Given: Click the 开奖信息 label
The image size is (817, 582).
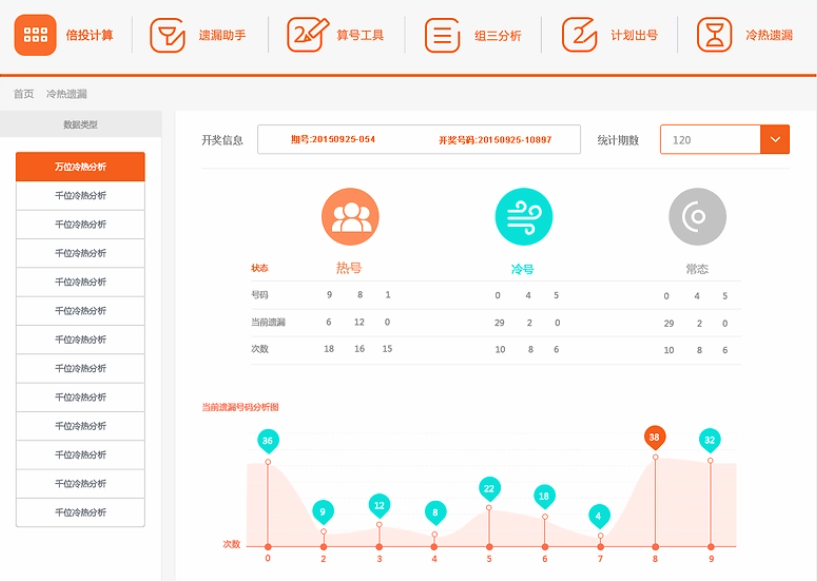Looking at the screenshot, I should pyautogui.click(x=222, y=140).
